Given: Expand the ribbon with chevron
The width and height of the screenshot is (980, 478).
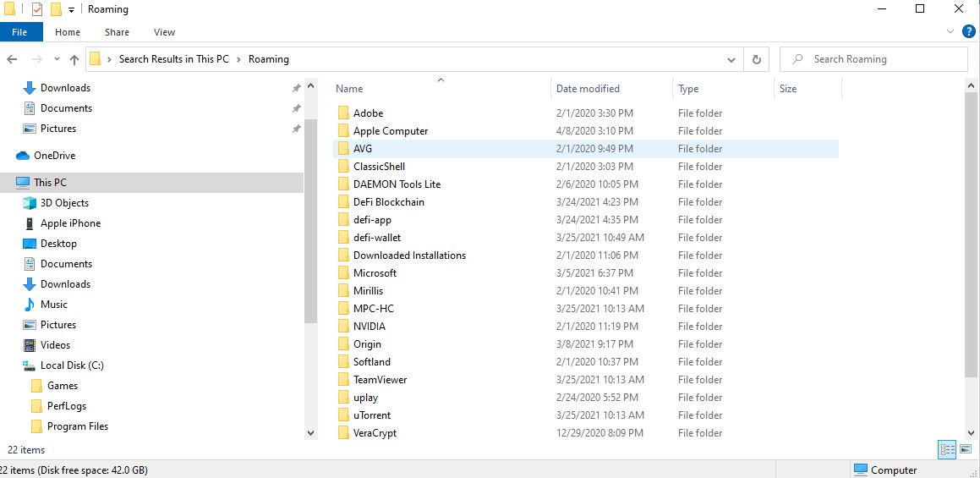Looking at the screenshot, I should coord(950,31).
